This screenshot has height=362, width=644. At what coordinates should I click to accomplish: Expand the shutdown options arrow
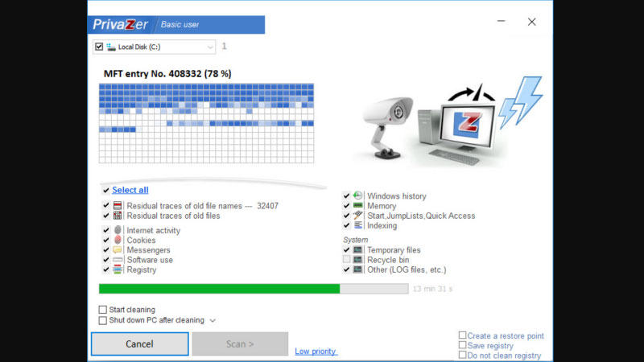tap(213, 320)
